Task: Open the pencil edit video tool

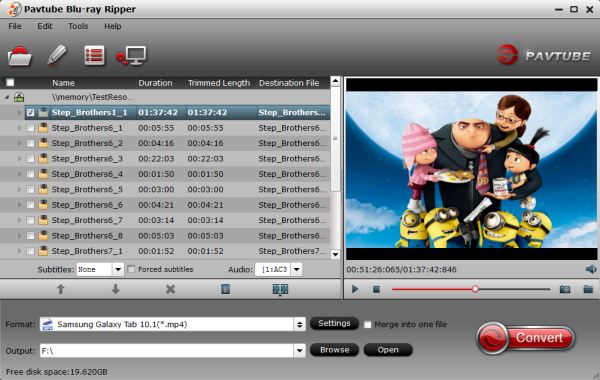Action: pyautogui.click(x=57, y=55)
